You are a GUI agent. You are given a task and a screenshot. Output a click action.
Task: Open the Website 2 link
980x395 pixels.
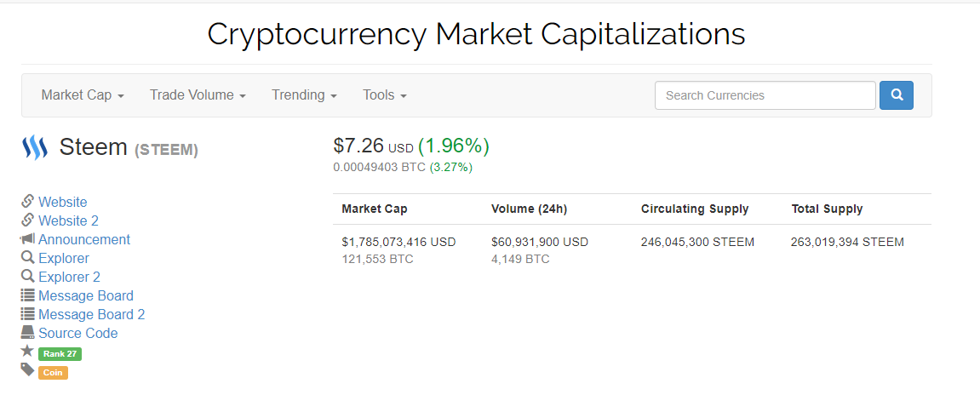[x=68, y=220]
